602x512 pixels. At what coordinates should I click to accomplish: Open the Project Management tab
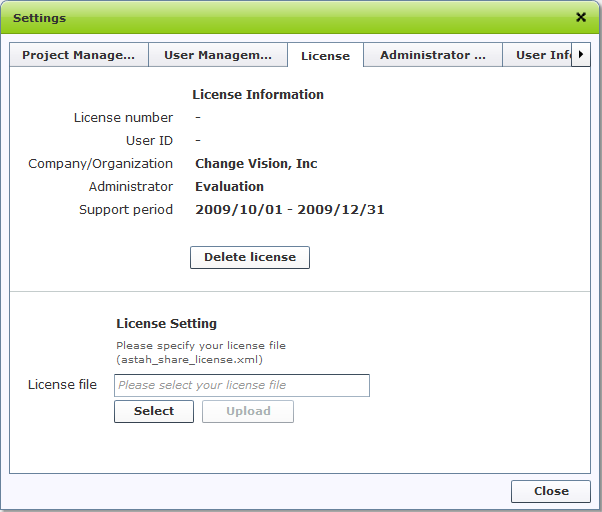tap(79, 55)
